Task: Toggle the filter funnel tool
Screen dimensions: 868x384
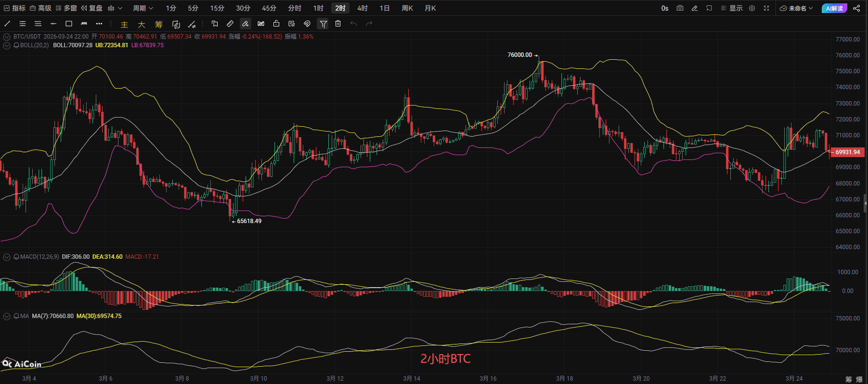Action: pos(323,24)
